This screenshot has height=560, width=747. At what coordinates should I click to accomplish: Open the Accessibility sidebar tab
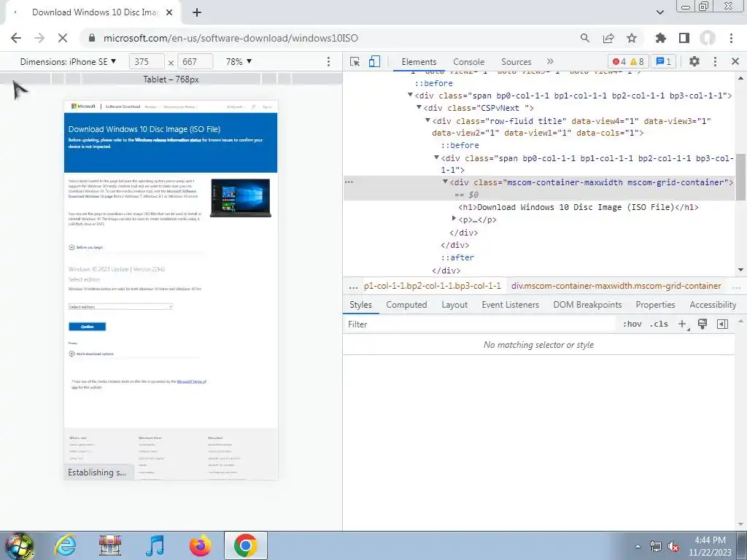pos(713,305)
